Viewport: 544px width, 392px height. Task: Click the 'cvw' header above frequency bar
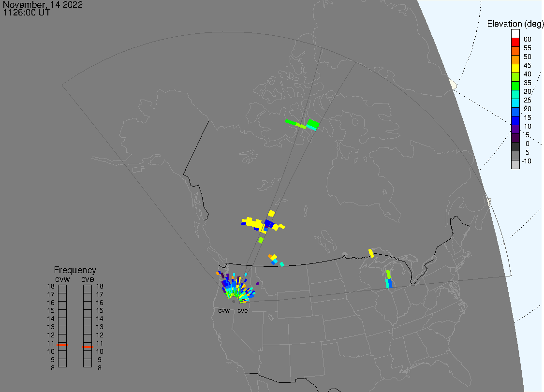pos(62,279)
